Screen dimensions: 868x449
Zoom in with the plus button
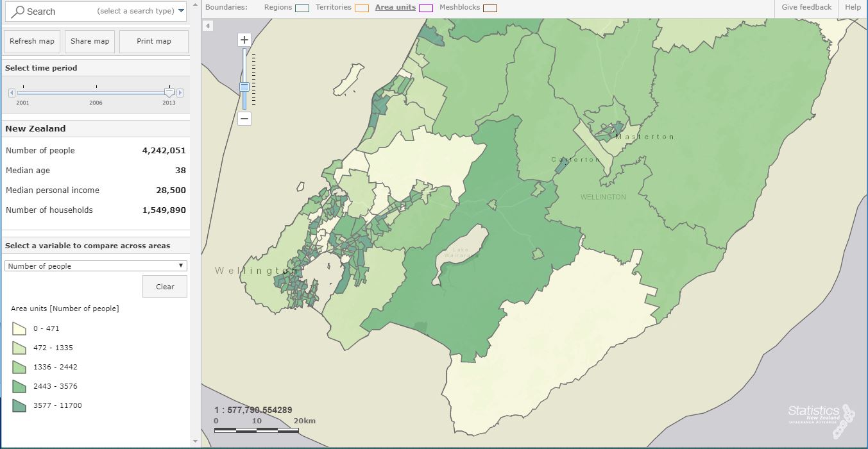tap(244, 40)
